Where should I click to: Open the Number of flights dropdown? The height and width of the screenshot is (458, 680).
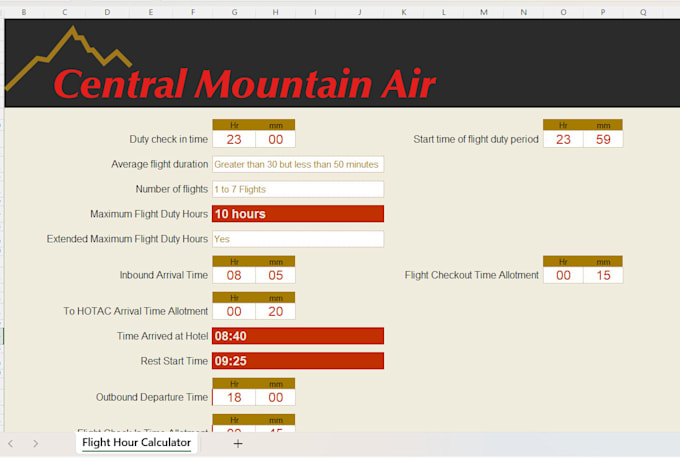(x=298, y=189)
